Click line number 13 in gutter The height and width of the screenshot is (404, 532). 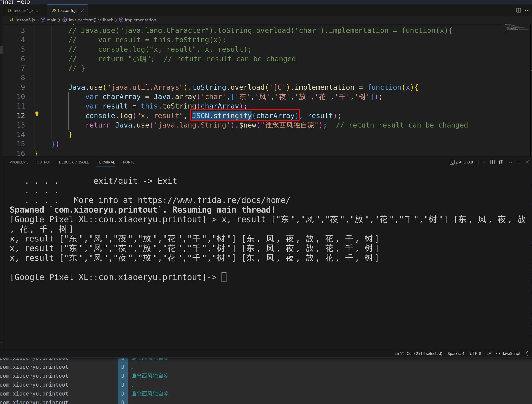pyautogui.click(x=21, y=125)
